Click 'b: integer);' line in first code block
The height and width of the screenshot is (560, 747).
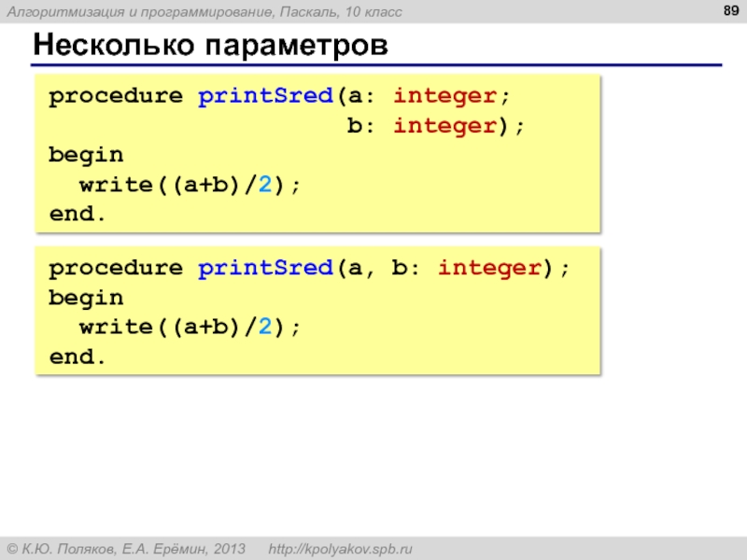click(435, 126)
